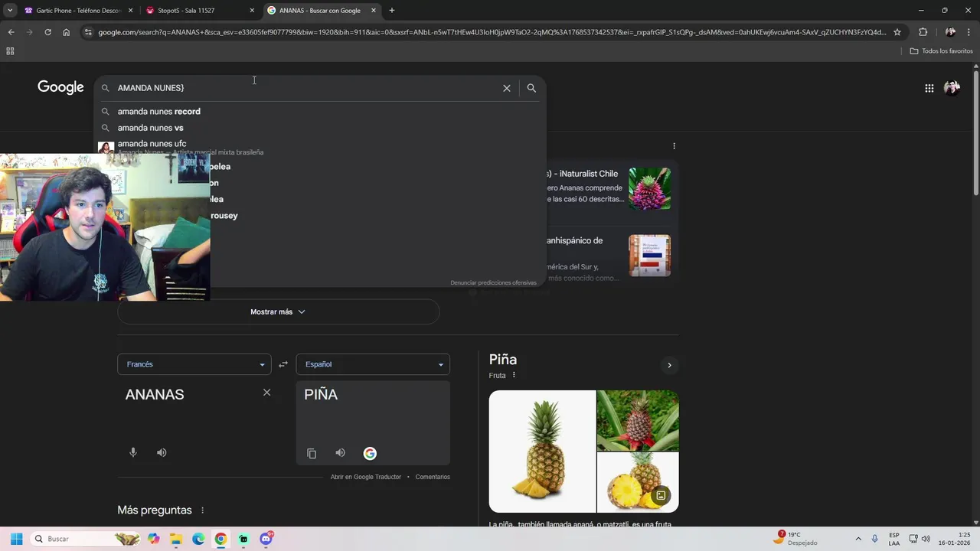Screen dimensions: 980x551
Task: Click the address bar URL
Action: pos(492,32)
